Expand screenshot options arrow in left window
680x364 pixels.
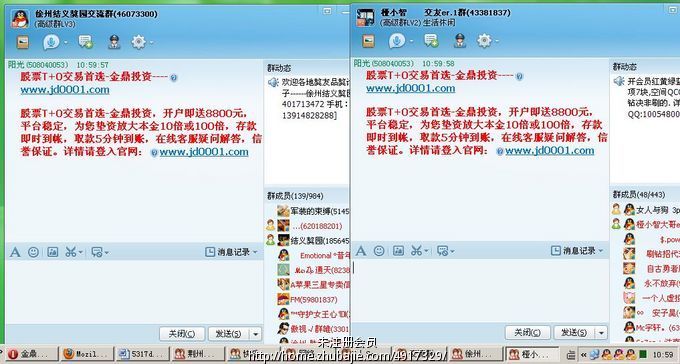click(81, 253)
